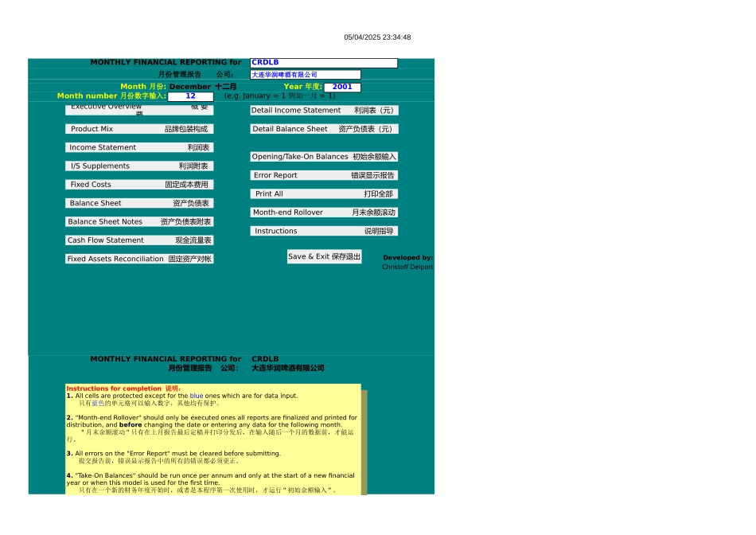
Task: Click Opening/Take-On Balances button
Action: pos(324,157)
